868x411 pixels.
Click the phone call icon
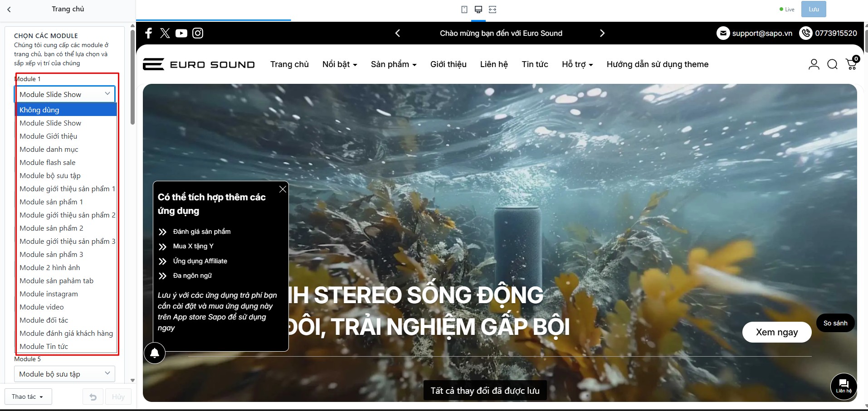[x=806, y=33]
